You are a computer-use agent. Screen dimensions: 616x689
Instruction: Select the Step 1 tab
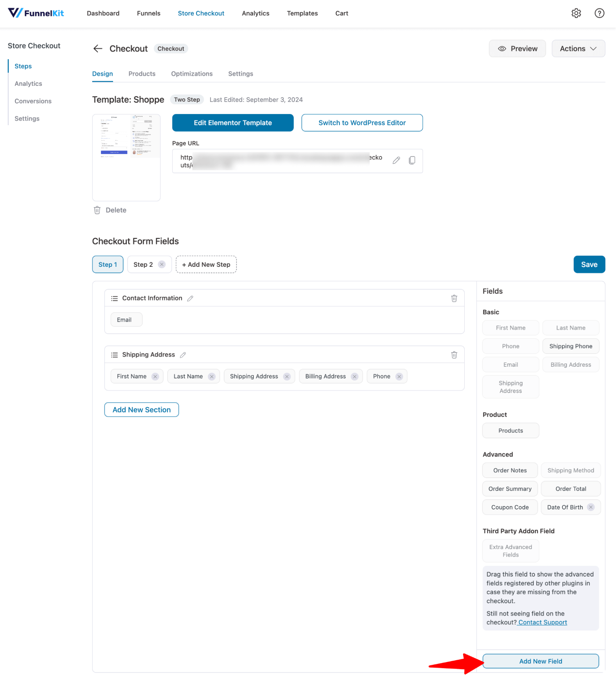point(108,264)
